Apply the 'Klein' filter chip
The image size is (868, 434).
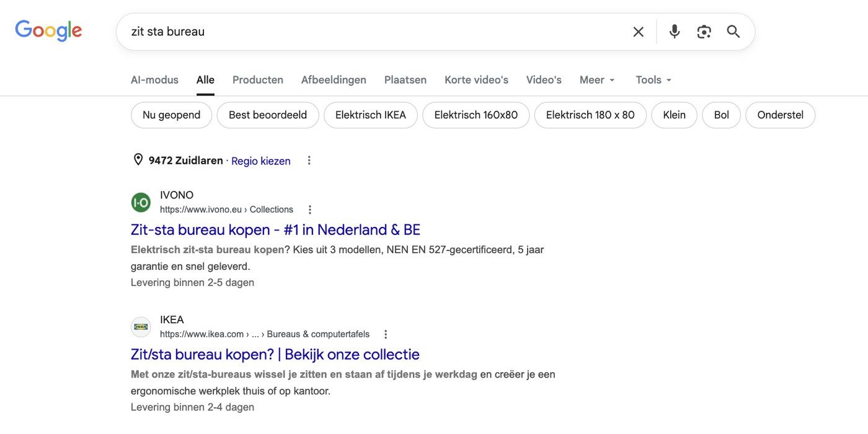[675, 115]
